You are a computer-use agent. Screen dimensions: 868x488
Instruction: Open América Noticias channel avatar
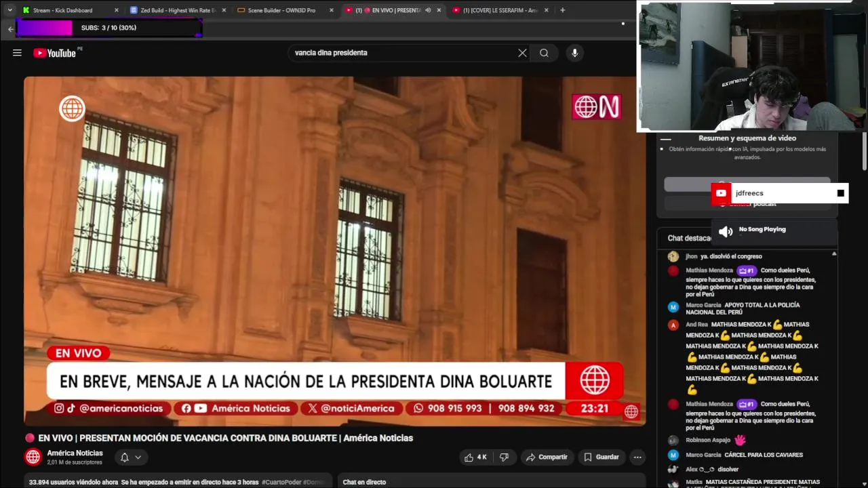click(x=33, y=457)
